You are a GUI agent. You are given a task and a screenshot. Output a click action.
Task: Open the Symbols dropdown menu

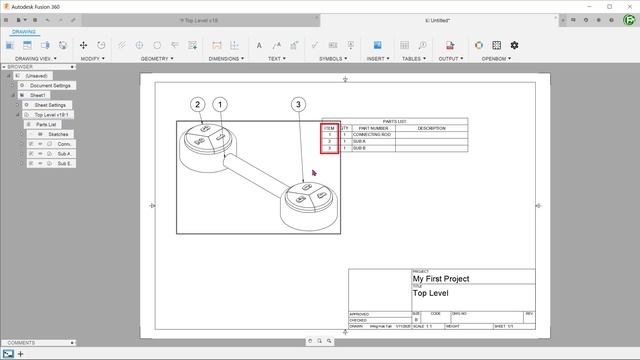pos(333,59)
